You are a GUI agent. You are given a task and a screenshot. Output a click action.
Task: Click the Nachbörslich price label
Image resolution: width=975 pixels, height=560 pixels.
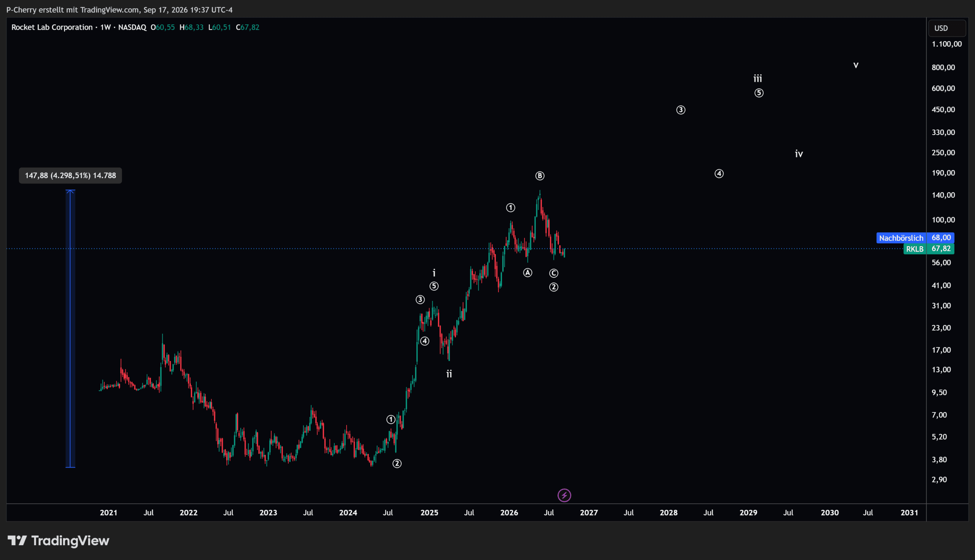click(901, 238)
